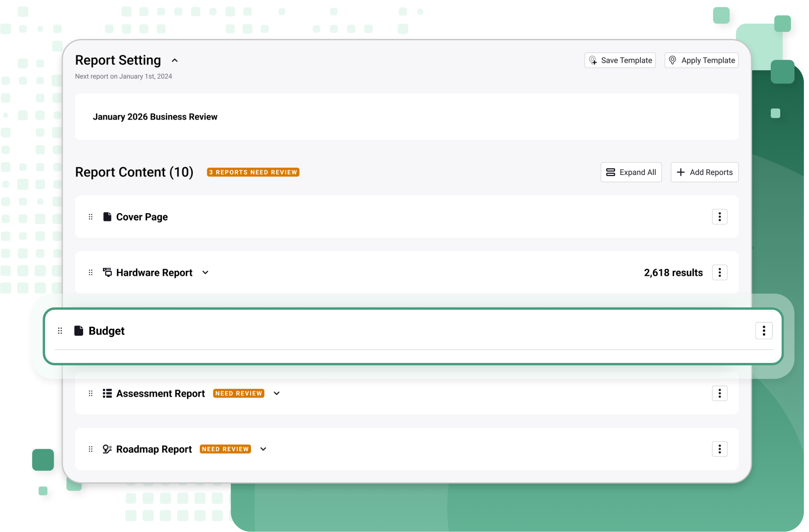Click the 3 Reports Need Review badge

[x=253, y=172]
